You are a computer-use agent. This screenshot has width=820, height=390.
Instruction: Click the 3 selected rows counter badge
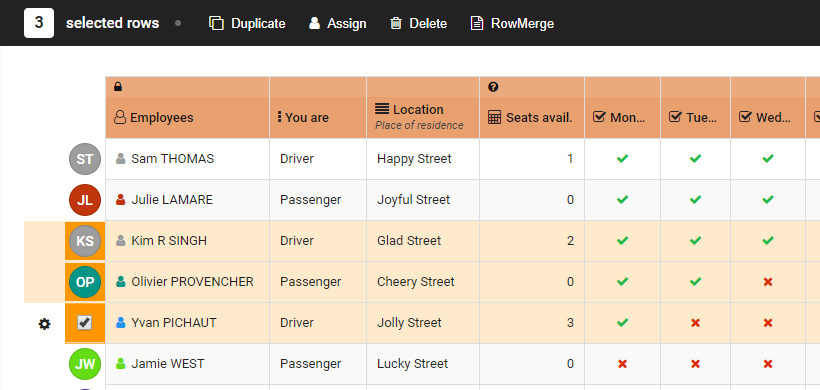pos(39,23)
